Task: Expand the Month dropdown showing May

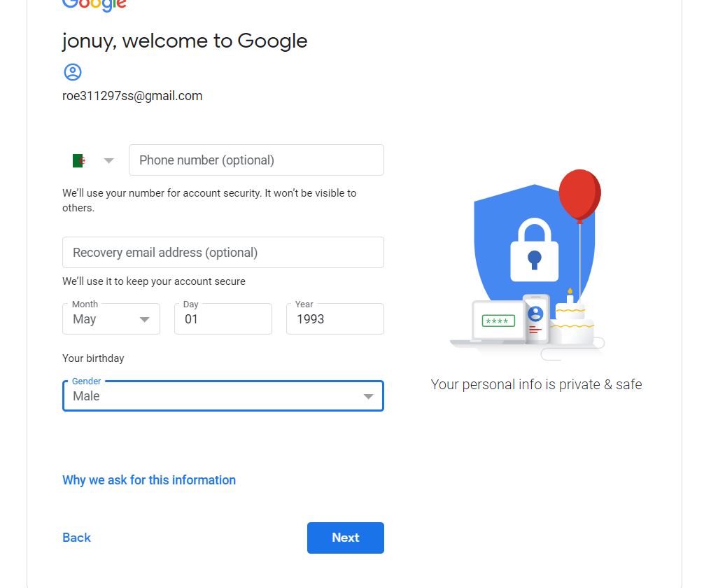Action: click(x=111, y=318)
